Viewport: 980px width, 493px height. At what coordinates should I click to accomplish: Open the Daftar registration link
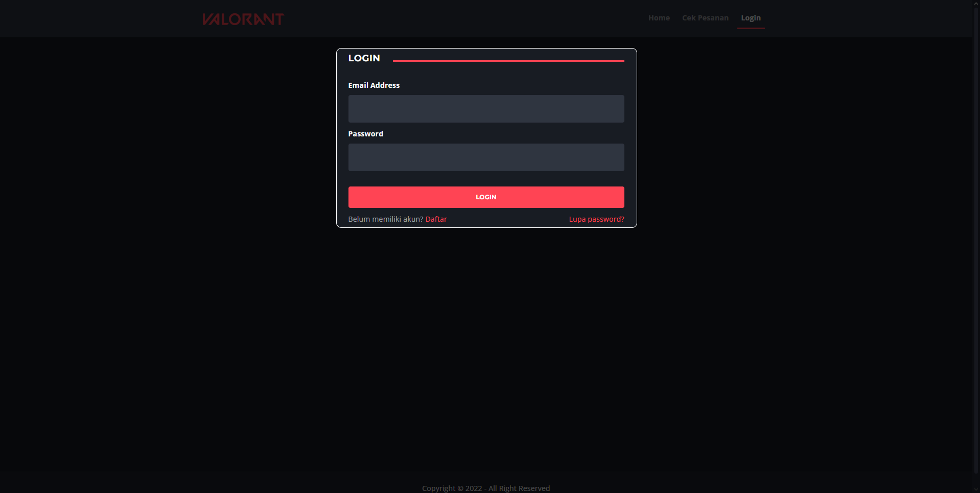(x=436, y=219)
